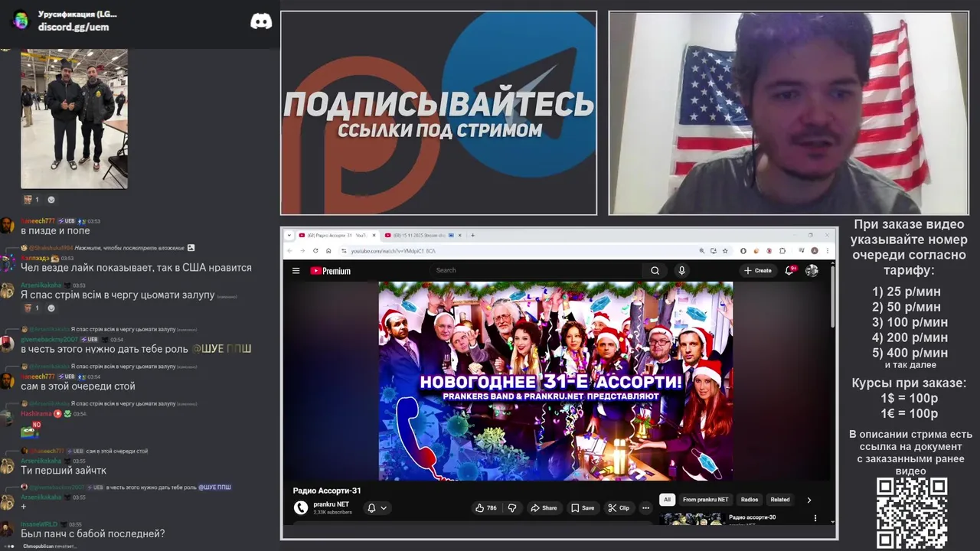Select the All filter chip

coord(667,500)
